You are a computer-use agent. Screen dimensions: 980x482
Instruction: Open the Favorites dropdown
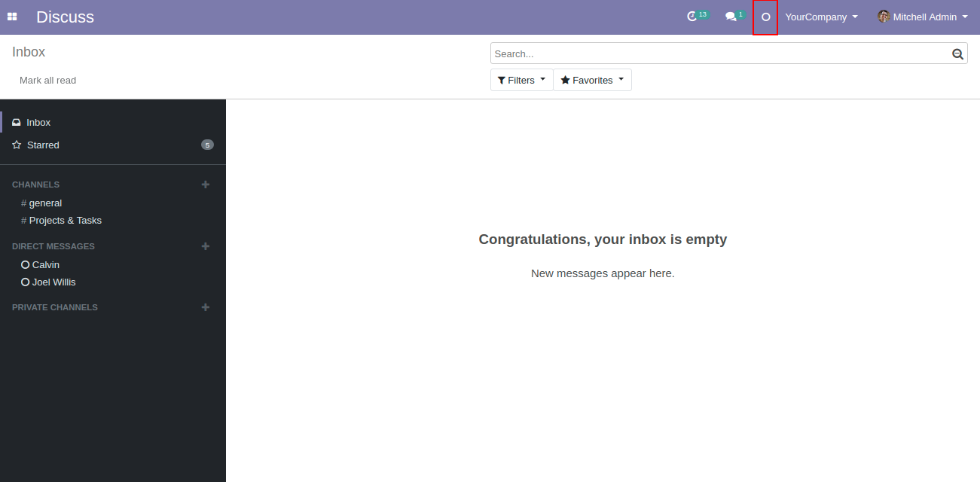592,80
